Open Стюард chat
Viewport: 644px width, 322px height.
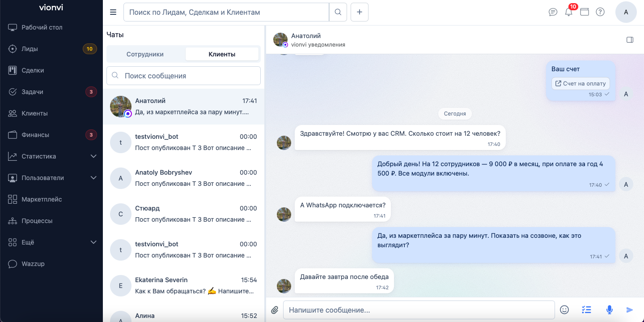(184, 214)
